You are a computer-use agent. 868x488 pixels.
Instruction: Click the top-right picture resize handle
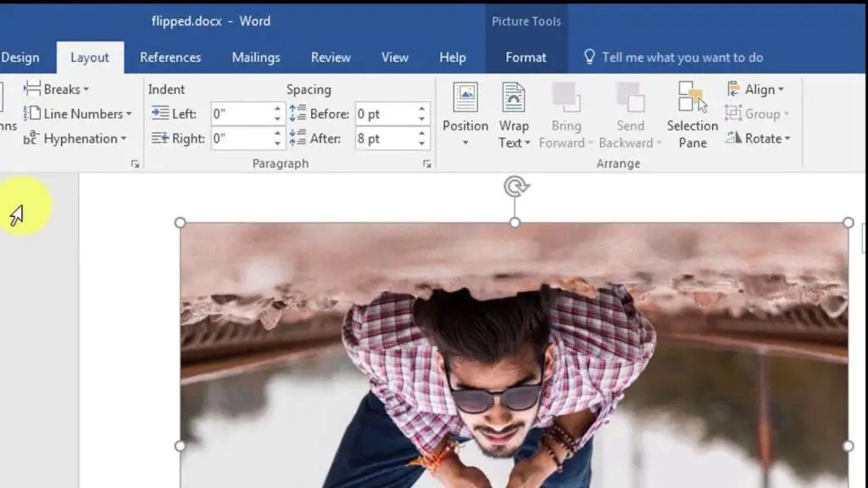(848, 223)
